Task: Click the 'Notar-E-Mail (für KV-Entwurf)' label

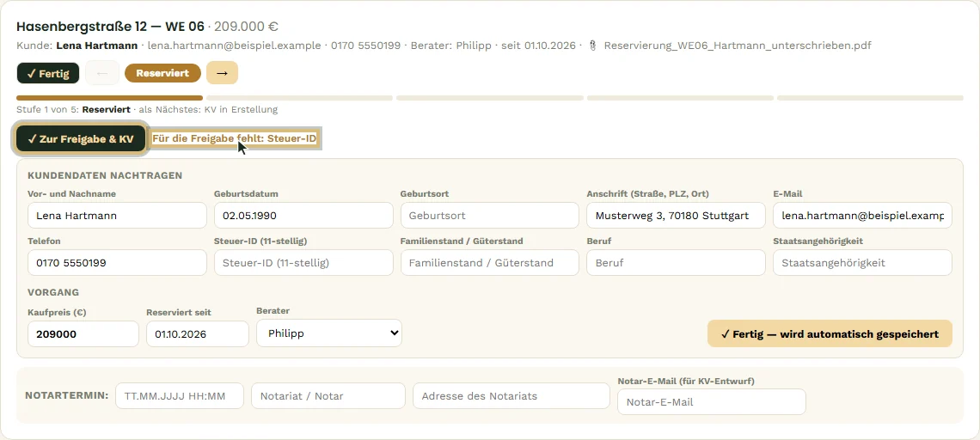Action: (x=685, y=382)
